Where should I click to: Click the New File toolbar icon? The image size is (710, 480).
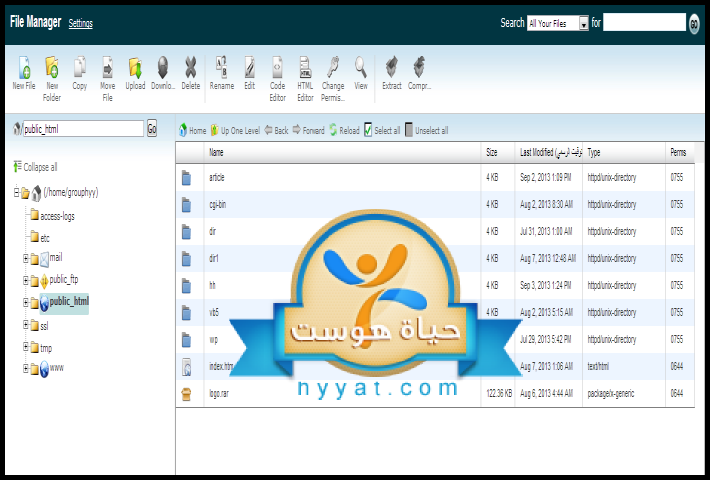tap(24, 67)
